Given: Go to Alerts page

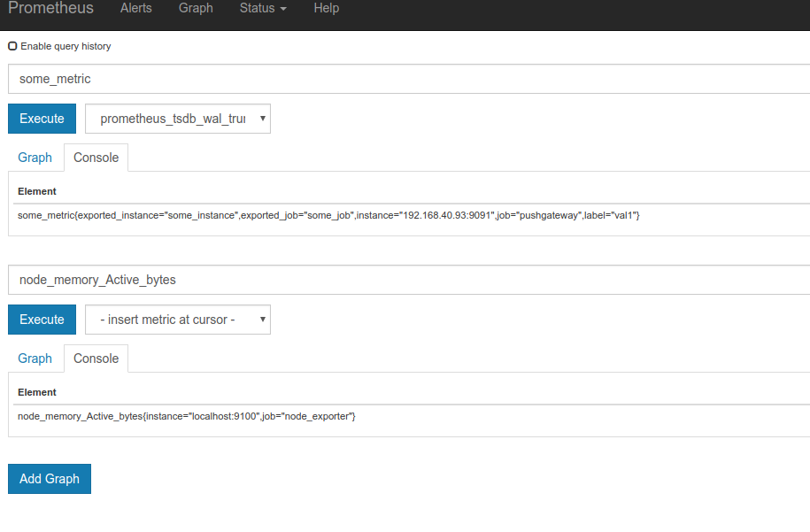Looking at the screenshot, I should click(x=135, y=8).
